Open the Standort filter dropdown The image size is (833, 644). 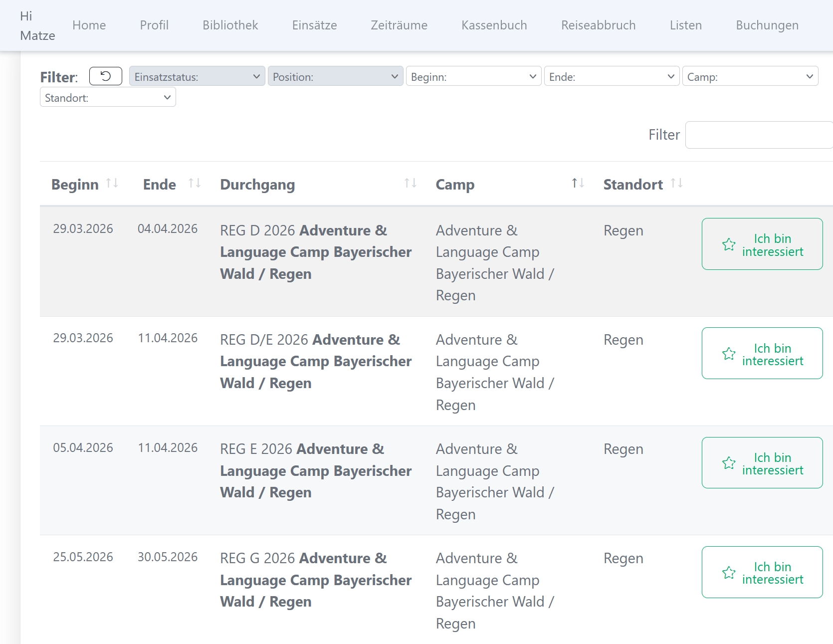click(108, 98)
